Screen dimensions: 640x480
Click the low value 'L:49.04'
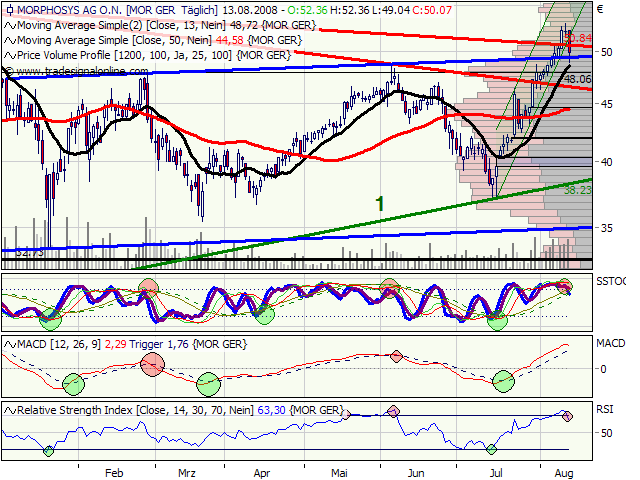click(391, 10)
